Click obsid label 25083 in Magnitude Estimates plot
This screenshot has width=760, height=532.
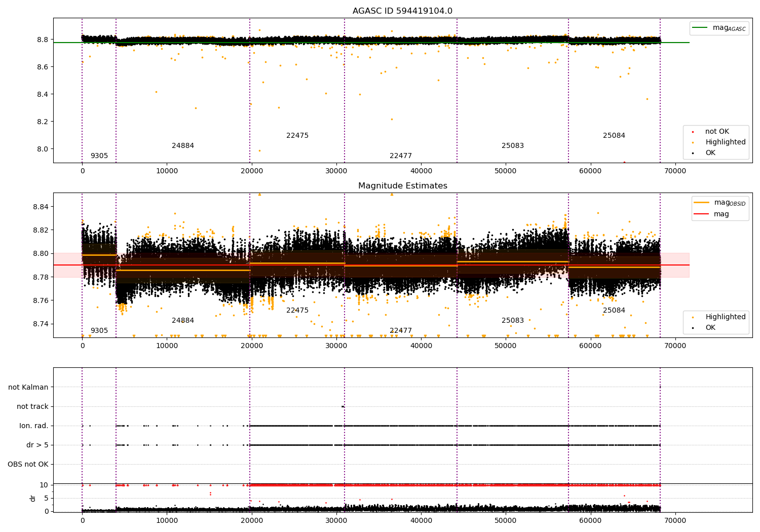(513, 321)
